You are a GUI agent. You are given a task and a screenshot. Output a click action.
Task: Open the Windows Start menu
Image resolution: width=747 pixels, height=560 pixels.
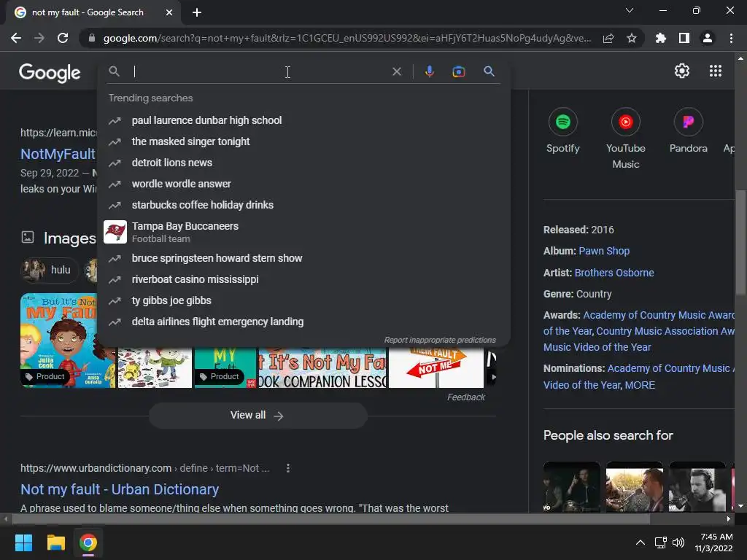pos(23,542)
